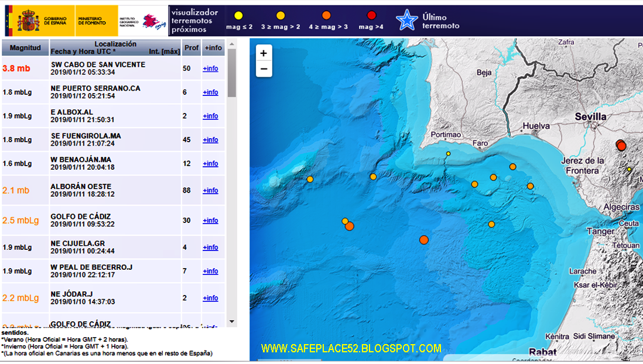Click the +info column header

pos(213,47)
